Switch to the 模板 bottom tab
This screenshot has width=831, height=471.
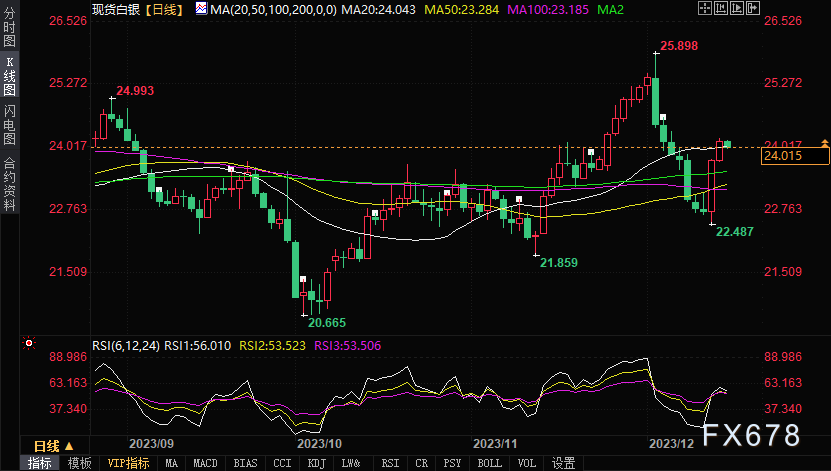79,463
